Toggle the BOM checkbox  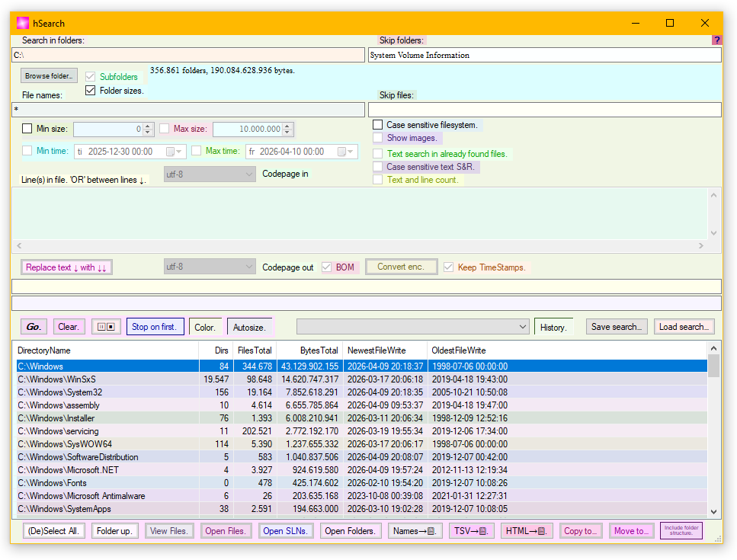point(326,267)
